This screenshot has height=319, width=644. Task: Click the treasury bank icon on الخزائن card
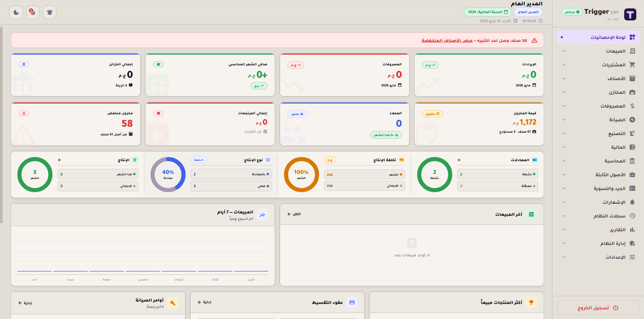(24, 64)
